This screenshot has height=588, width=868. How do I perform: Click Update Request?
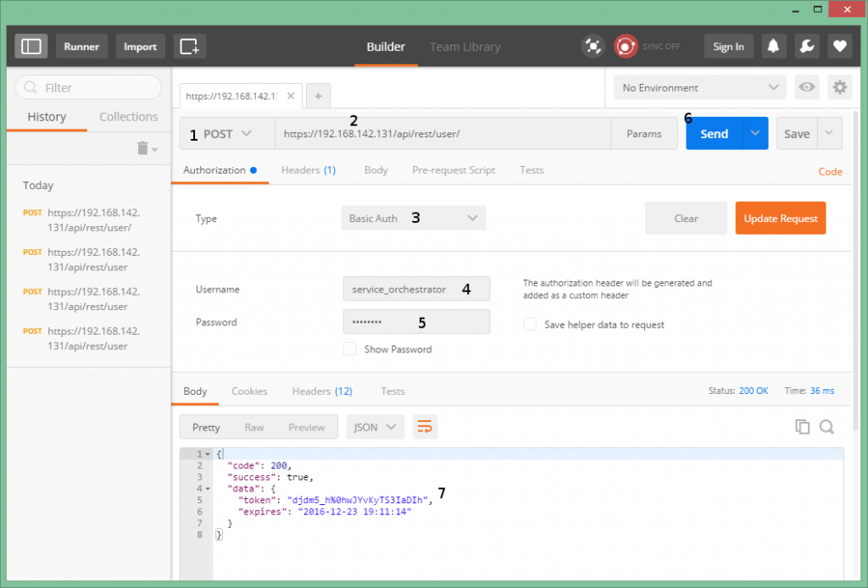780,218
